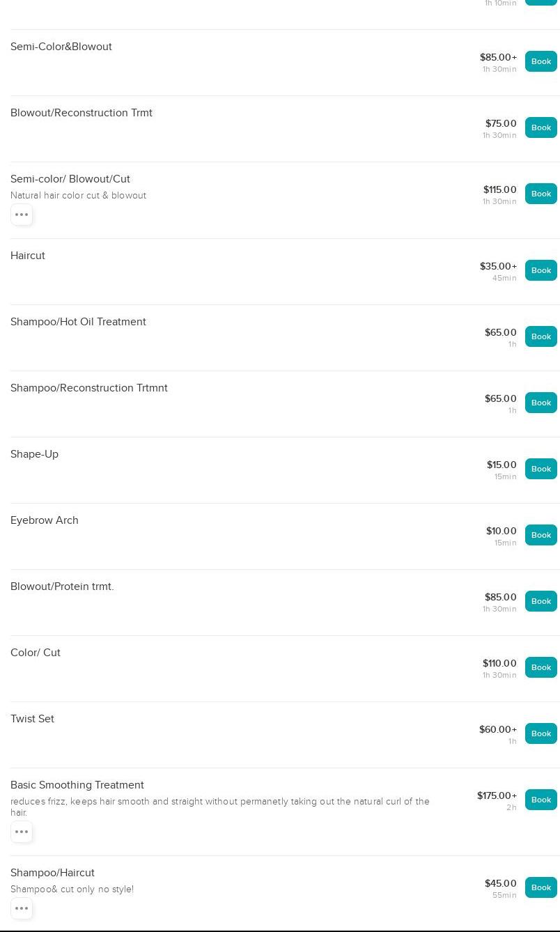This screenshot has height=932, width=560.
Task: Book the Twist Set service
Action: (540, 733)
